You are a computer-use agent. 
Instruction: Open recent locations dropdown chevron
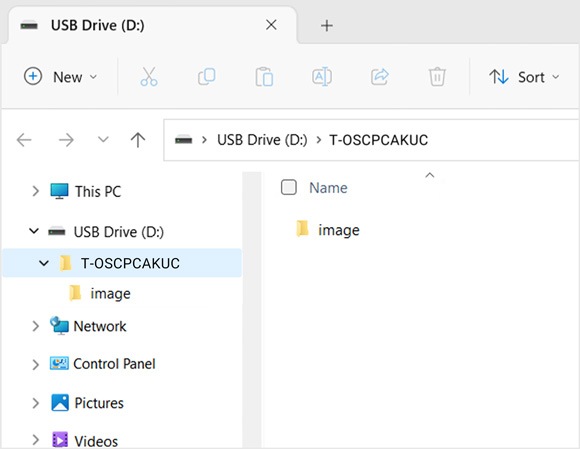(103, 140)
